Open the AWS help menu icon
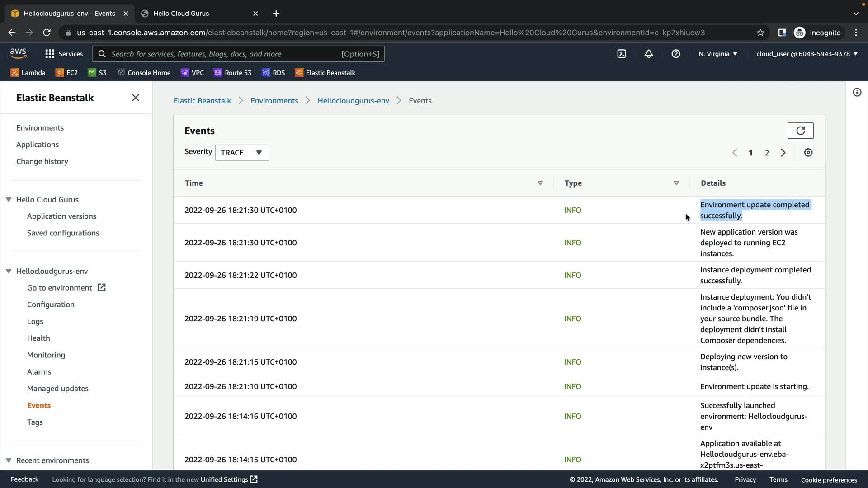Screen dimensions: 868x488 tap(675, 54)
